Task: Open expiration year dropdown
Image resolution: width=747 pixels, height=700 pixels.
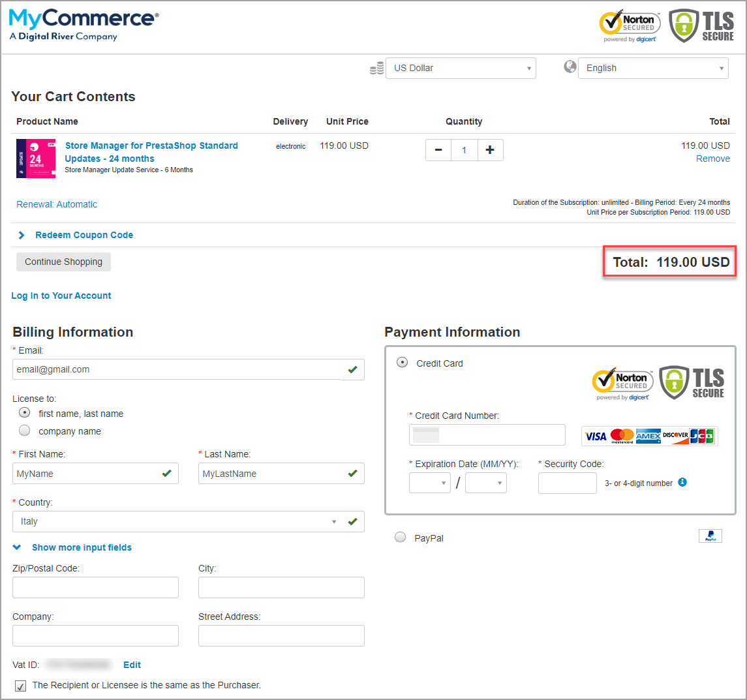Action: (486, 483)
